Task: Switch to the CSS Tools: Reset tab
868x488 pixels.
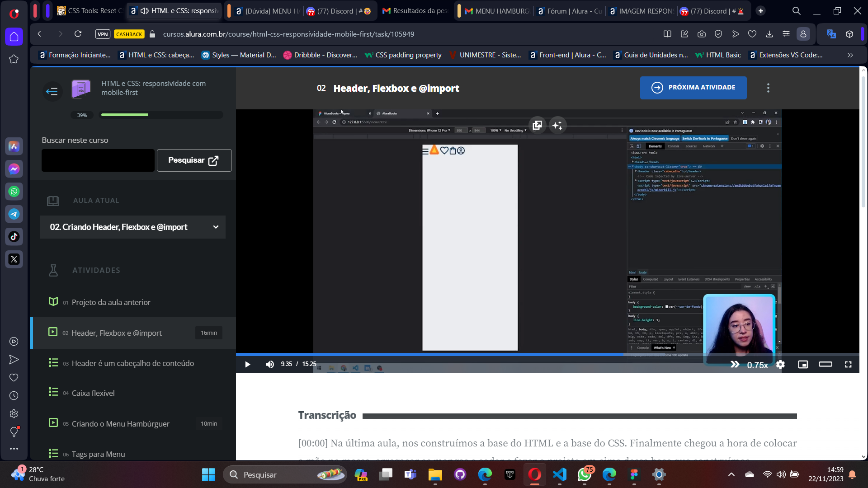Action: (x=90, y=11)
